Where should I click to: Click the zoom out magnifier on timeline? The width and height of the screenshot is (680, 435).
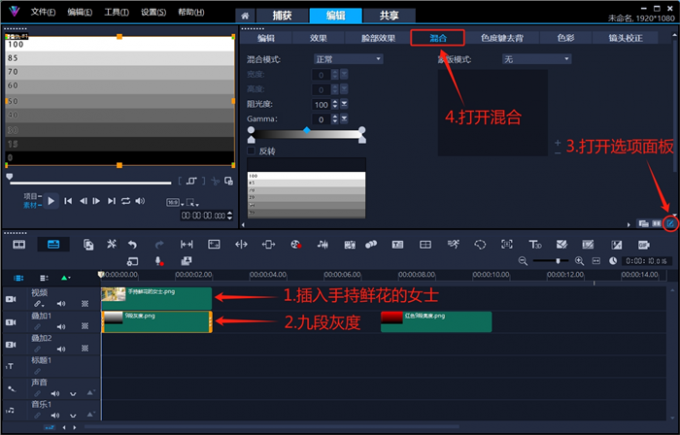coord(523,261)
